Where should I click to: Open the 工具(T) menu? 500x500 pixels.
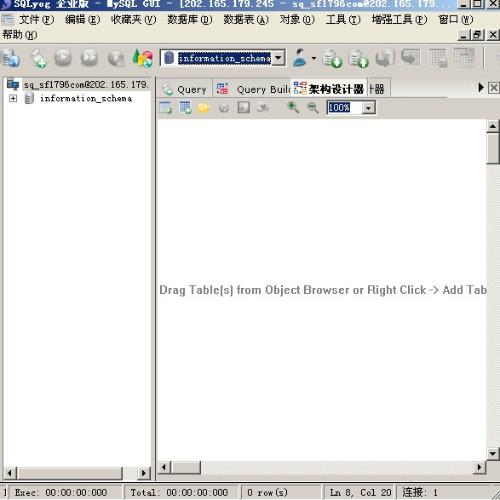pyautogui.click(x=343, y=20)
